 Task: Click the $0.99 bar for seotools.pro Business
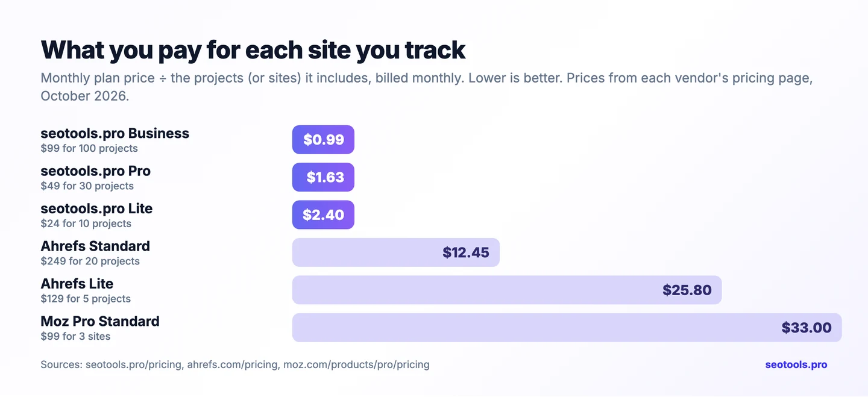tap(323, 140)
